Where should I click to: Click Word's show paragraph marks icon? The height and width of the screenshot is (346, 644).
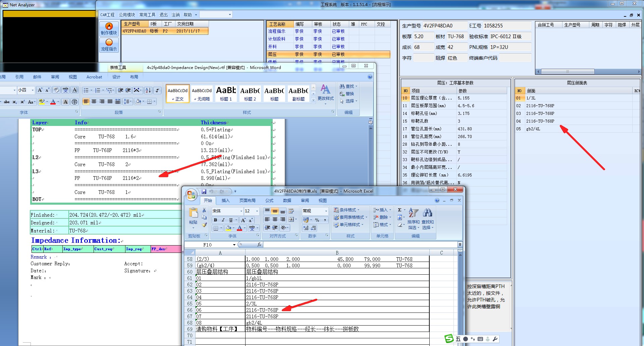[x=157, y=90]
